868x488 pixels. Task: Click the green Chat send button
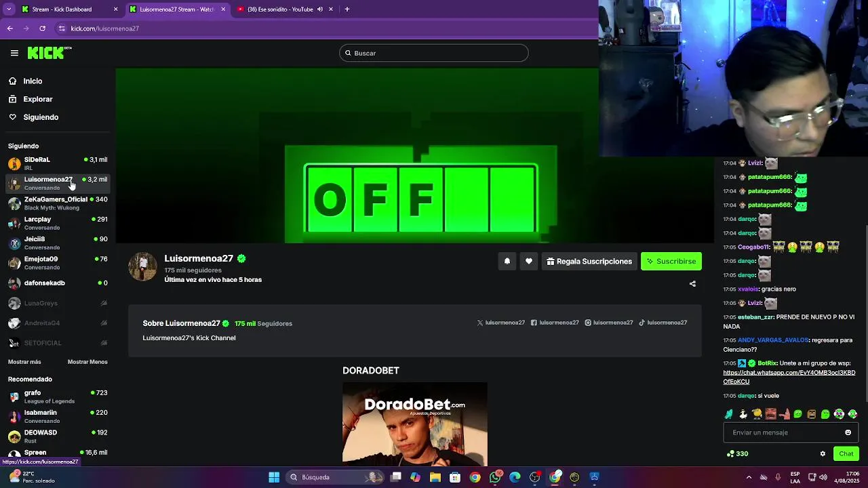click(846, 453)
